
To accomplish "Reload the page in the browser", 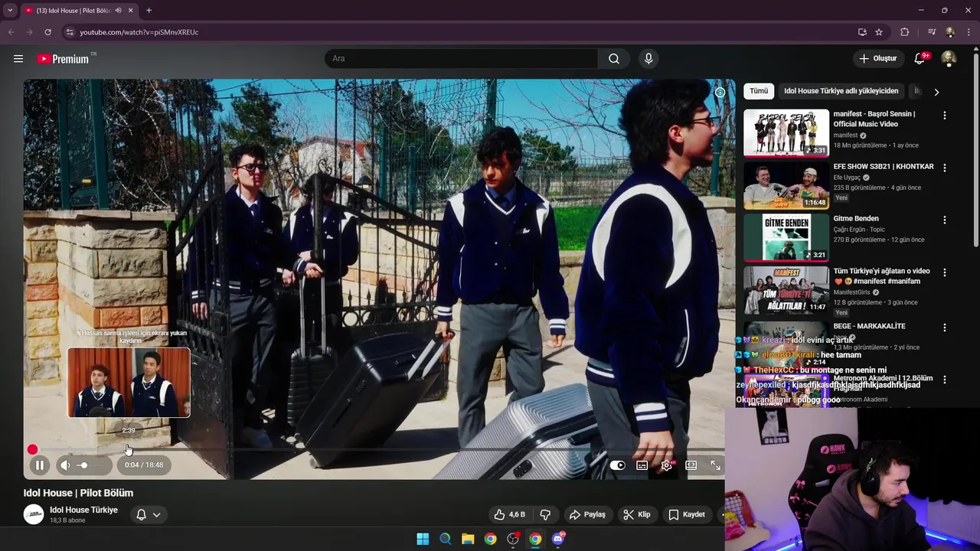I will pos(47,32).
